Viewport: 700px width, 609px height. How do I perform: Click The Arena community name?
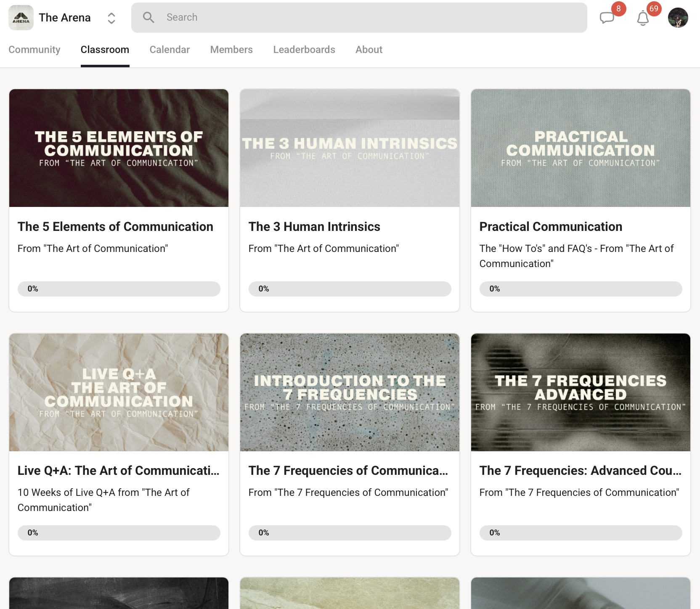click(x=65, y=18)
